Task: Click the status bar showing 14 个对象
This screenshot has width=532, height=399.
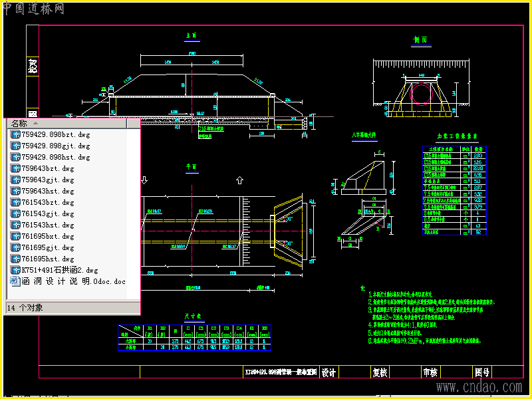Action: point(25,307)
